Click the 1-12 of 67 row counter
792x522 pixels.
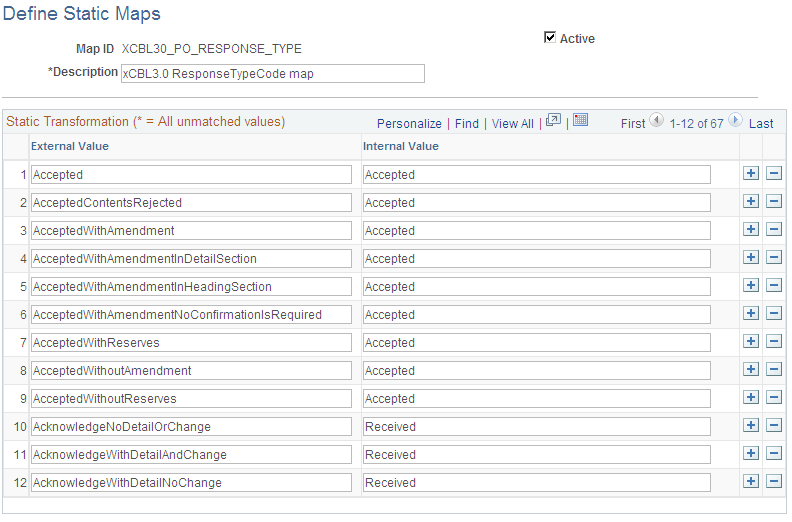(696, 124)
